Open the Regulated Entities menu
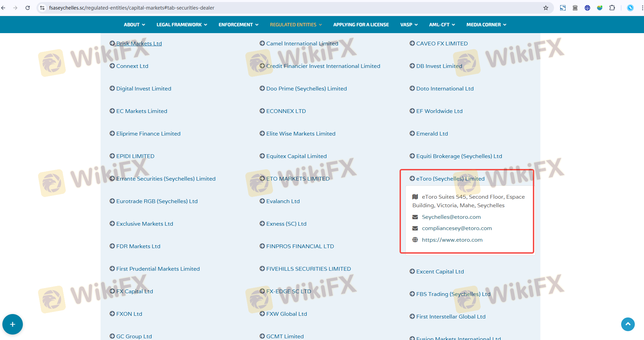The width and height of the screenshot is (644, 340). [296, 25]
